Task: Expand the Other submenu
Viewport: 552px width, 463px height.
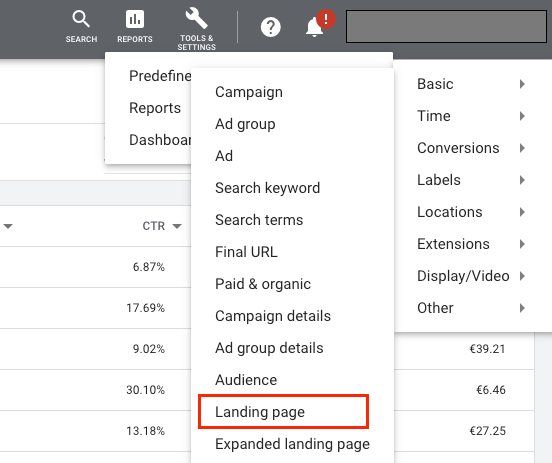Action: [x=472, y=308]
